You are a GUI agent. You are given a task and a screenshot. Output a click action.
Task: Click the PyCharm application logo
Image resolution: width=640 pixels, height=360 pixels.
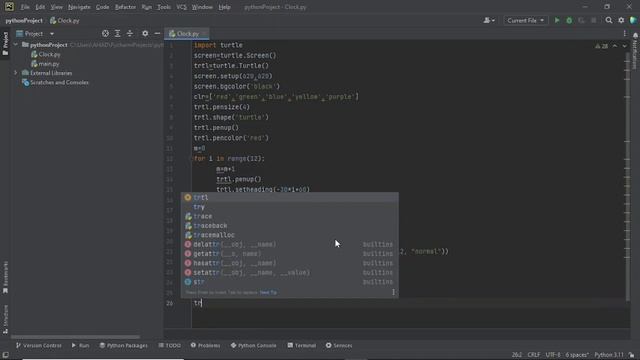[x=9, y=7]
